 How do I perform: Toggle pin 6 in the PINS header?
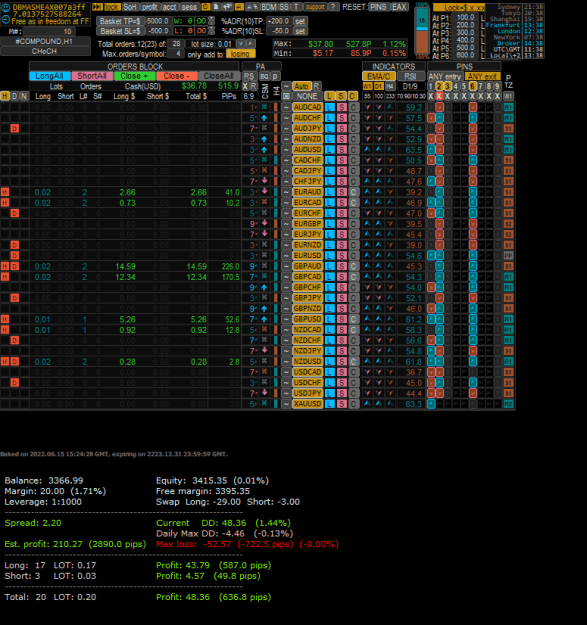pos(473,86)
